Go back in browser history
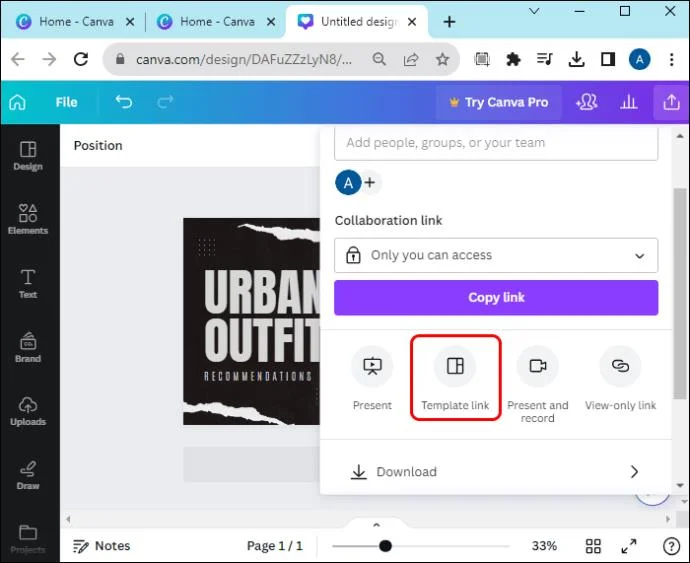The image size is (690, 563). point(18,59)
